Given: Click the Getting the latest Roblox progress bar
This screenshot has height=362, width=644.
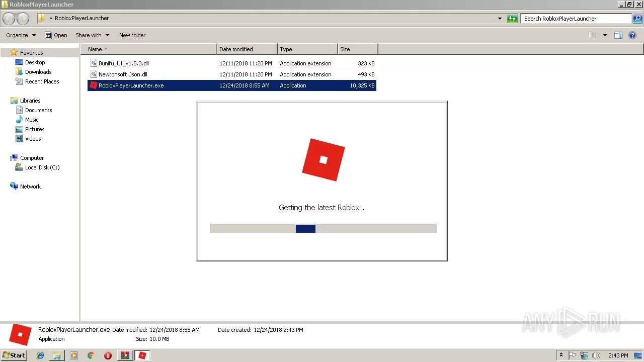Looking at the screenshot, I should click(323, 229).
